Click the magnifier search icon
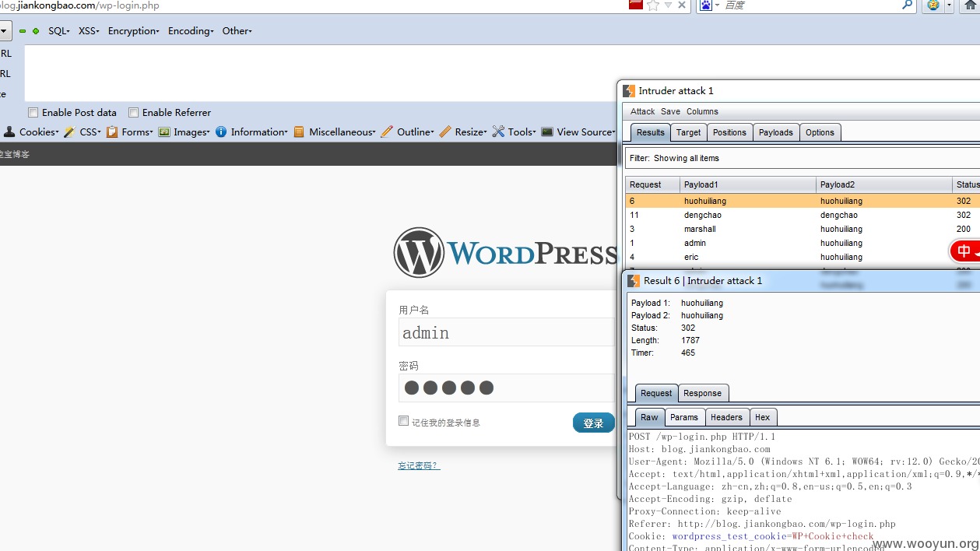 pos(908,5)
